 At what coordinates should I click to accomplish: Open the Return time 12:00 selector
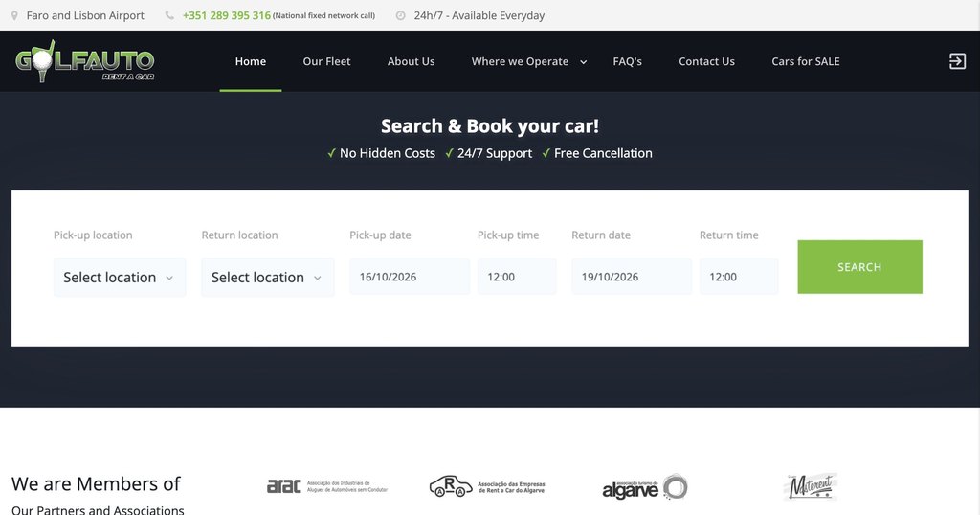[x=739, y=277]
